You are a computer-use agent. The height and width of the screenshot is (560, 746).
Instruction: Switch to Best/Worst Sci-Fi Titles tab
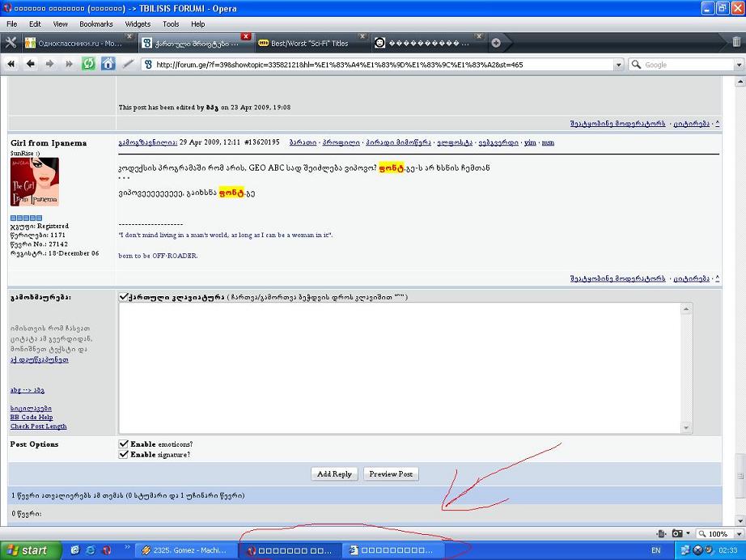(312, 44)
